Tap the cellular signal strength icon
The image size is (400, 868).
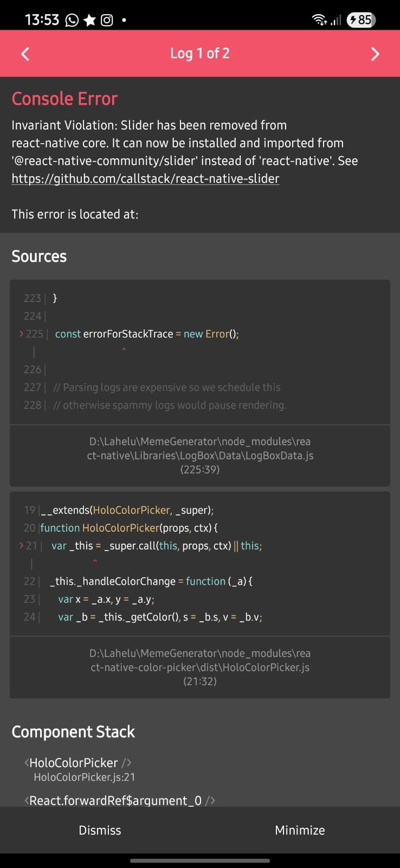click(x=336, y=21)
